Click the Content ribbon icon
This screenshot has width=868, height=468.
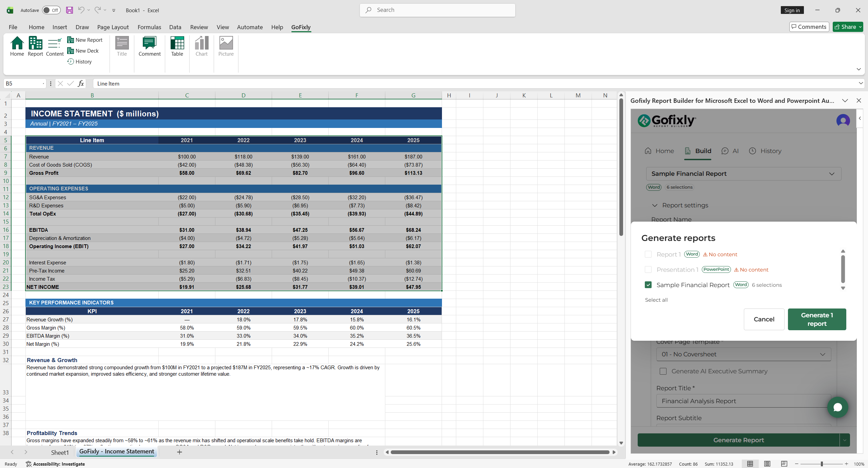tap(55, 46)
